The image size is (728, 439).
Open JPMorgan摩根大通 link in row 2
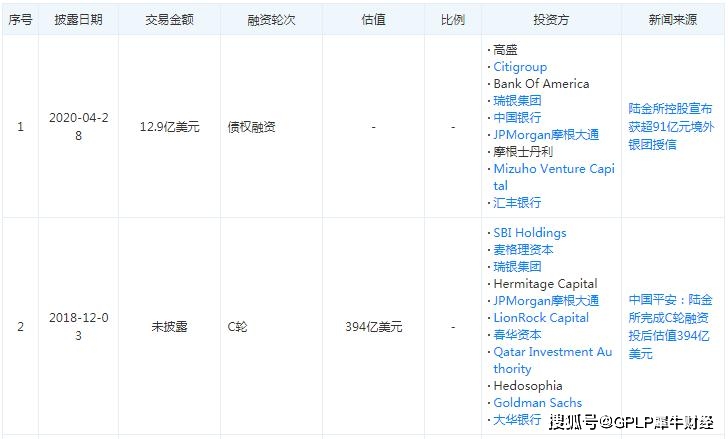coord(546,301)
